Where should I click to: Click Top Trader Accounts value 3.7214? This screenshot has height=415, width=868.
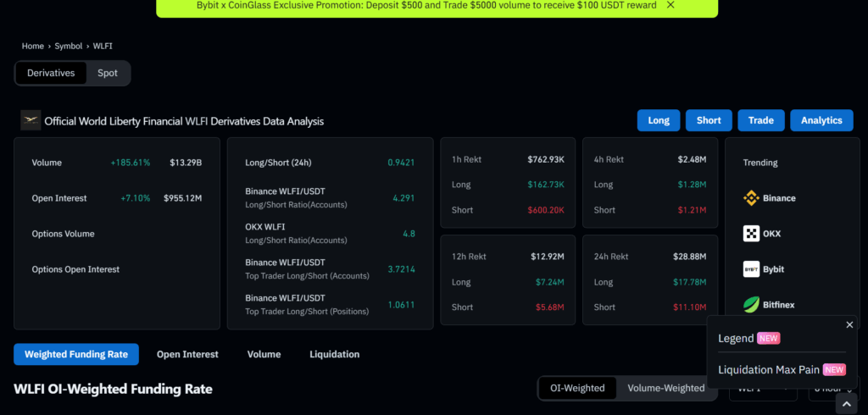(x=401, y=269)
